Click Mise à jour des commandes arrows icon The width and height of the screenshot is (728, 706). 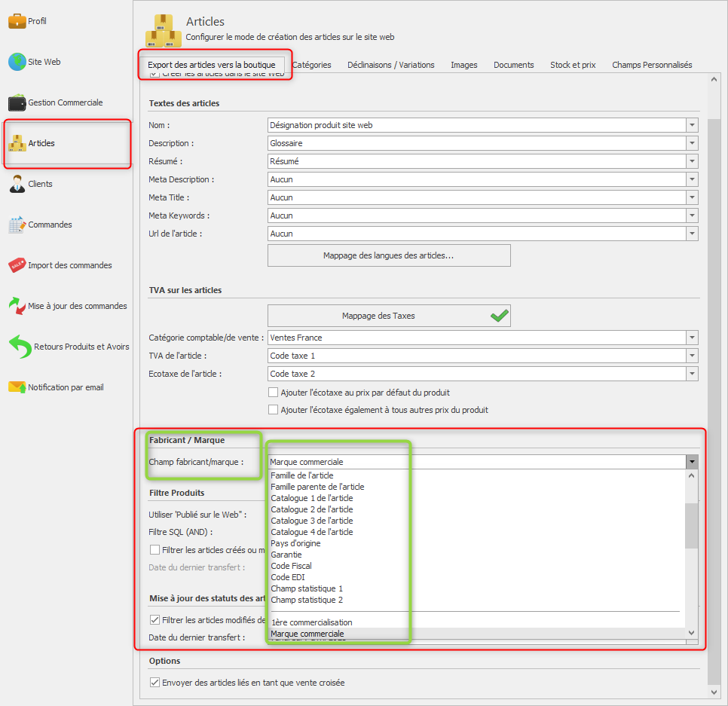click(17, 306)
